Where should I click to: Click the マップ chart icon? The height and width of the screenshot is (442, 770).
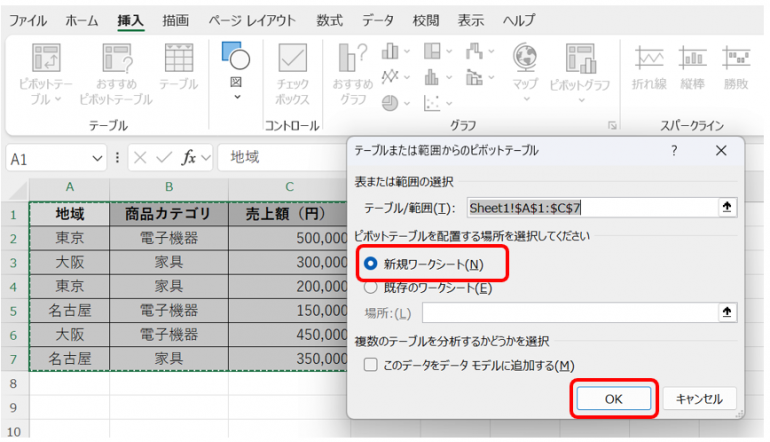[524, 62]
